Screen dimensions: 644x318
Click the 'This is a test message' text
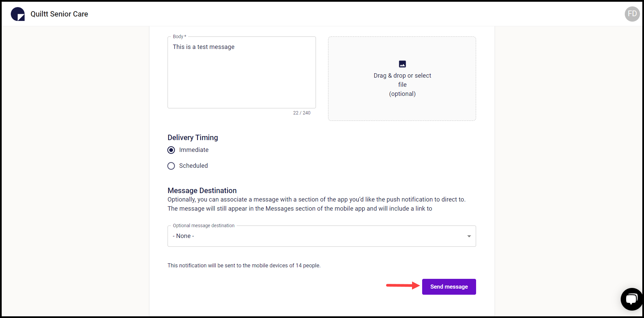tap(204, 47)
